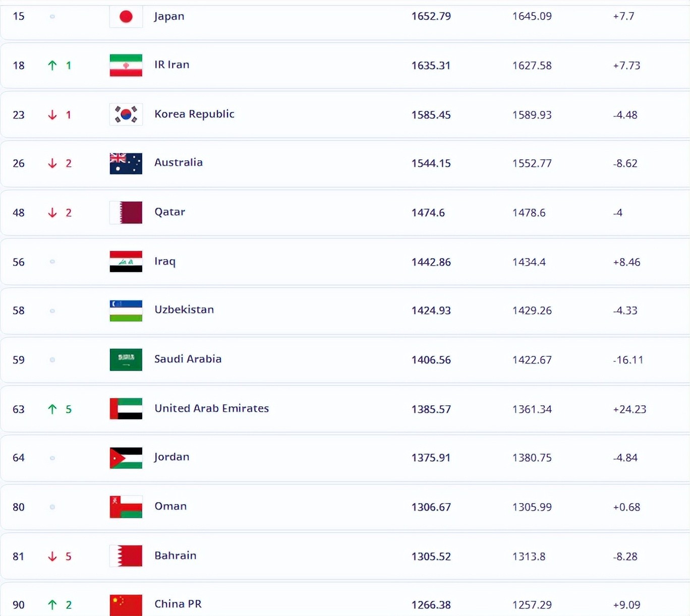Click the United Arab Emirates flag
Screen dimensions: 690x616
click(x=126, y=409)
